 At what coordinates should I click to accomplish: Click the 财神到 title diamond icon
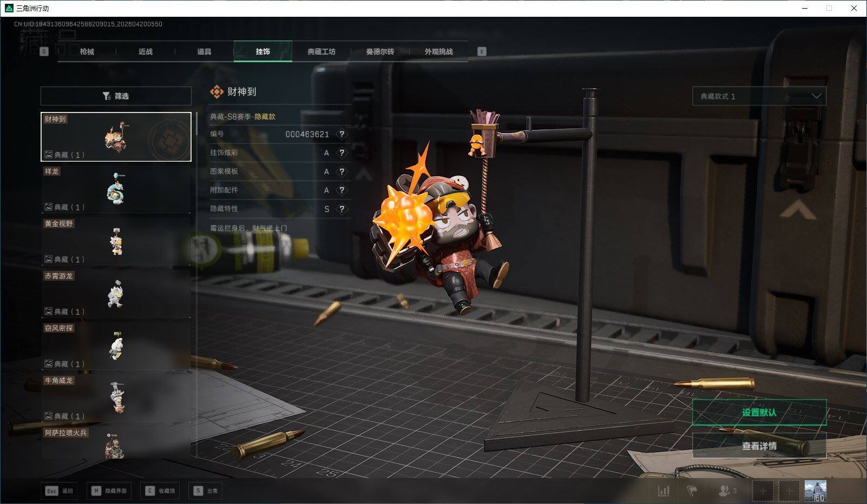216,92
